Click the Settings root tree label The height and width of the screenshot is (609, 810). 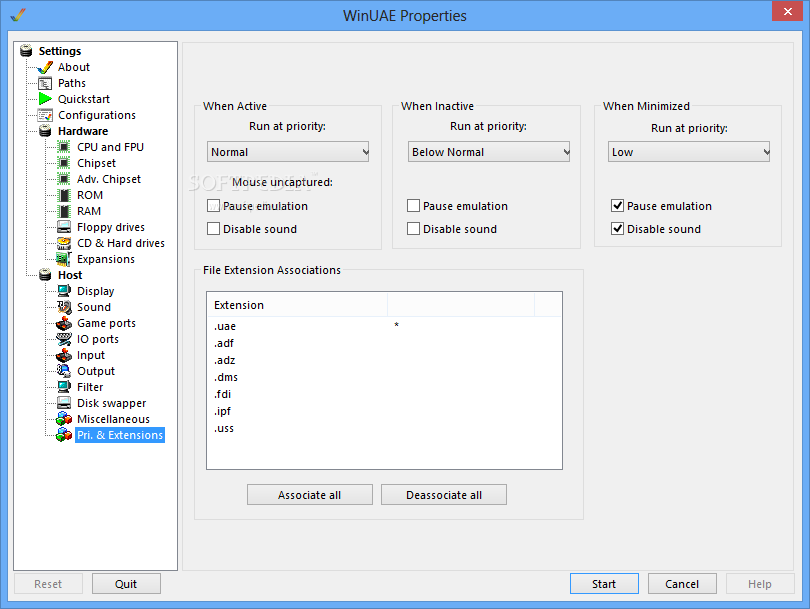pos(60,51)
